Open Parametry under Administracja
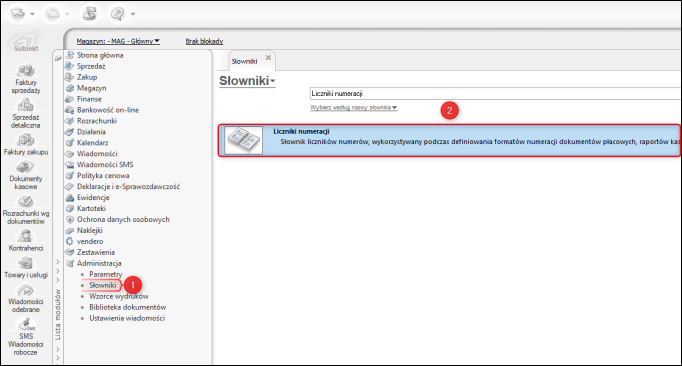Image resolution: width=682 pixels, height=366 pixels. click(x=106, y=274)
